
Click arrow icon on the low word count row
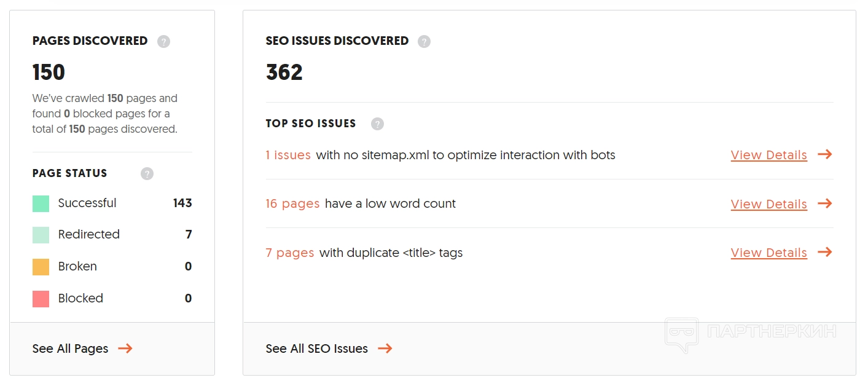point(825,203)
